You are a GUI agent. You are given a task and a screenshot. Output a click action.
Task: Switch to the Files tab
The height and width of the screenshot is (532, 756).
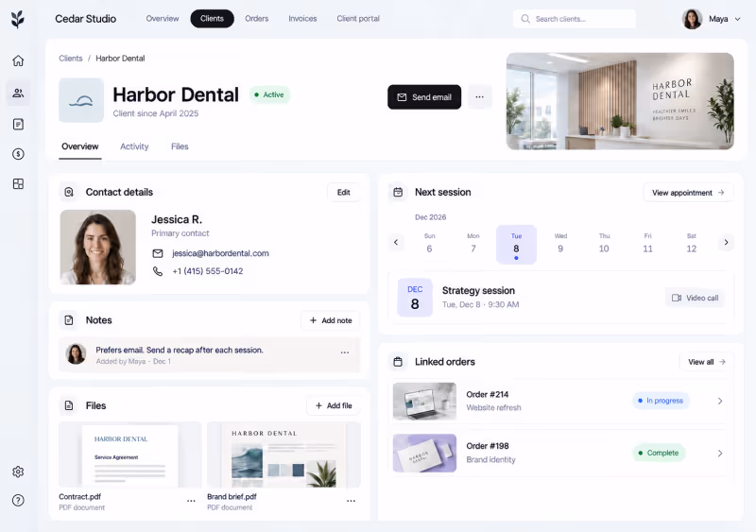[180, 146]
